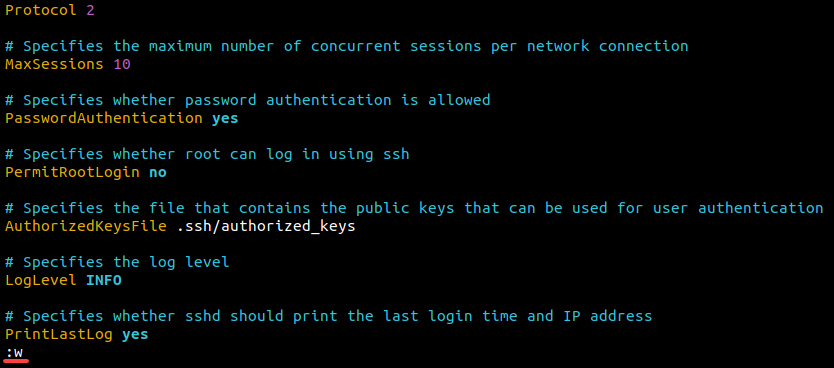Image resolution: width=834 pixels, height=368 pixels.
Task: Click the comment about public keys file
Action: click(x=414, y=208)
